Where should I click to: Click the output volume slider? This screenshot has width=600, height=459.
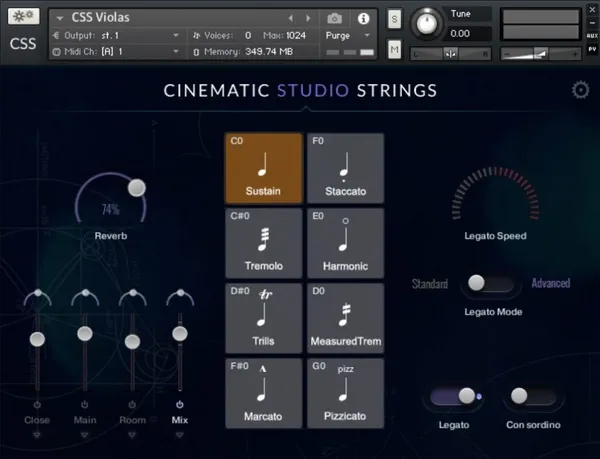point(540,54)
